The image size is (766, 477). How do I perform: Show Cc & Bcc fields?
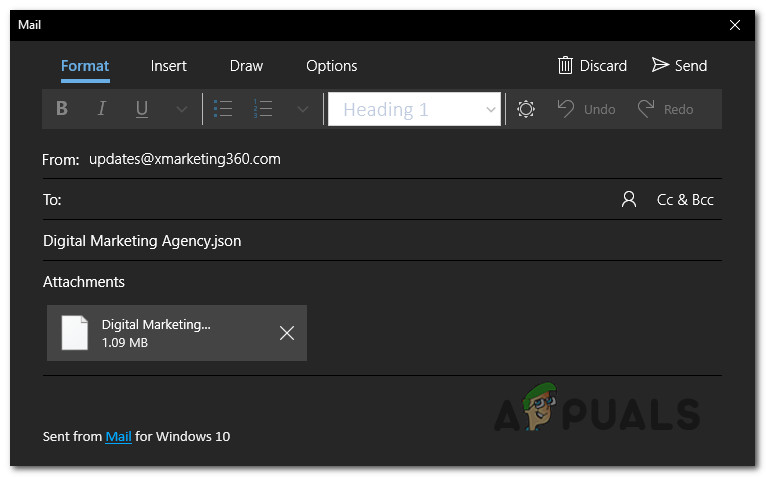[x=685, y=199]
